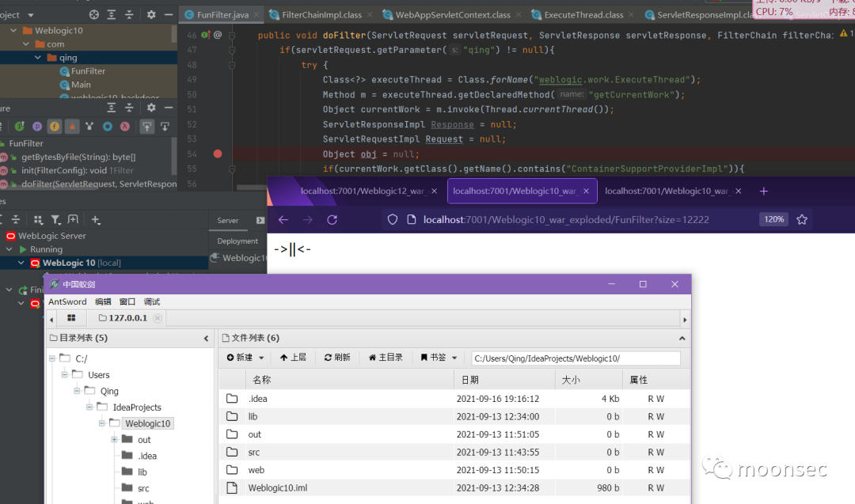Toggle Show non-public lock icon
This screenshot has height=504, width=855.
(72, 127)
